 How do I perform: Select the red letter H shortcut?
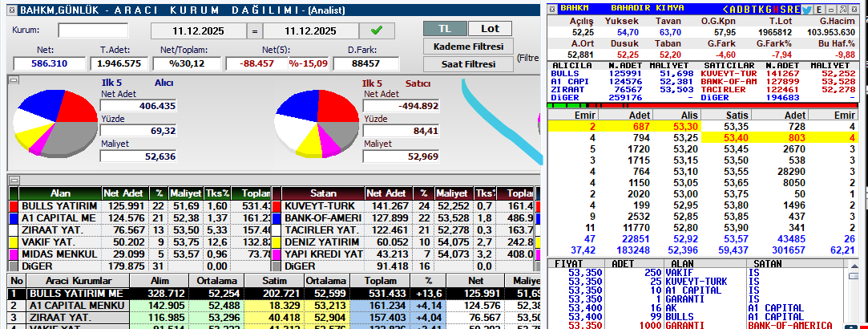coord(776,10)
